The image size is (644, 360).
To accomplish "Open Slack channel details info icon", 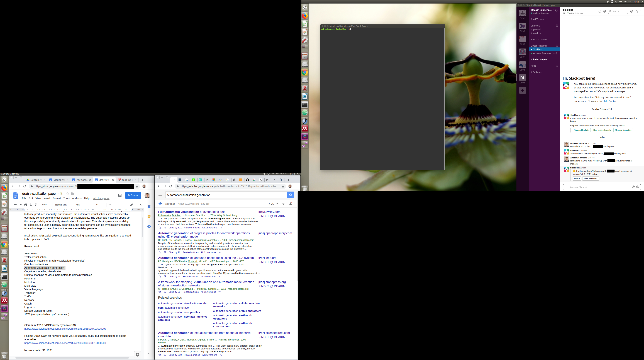I will tap(600, 11).
